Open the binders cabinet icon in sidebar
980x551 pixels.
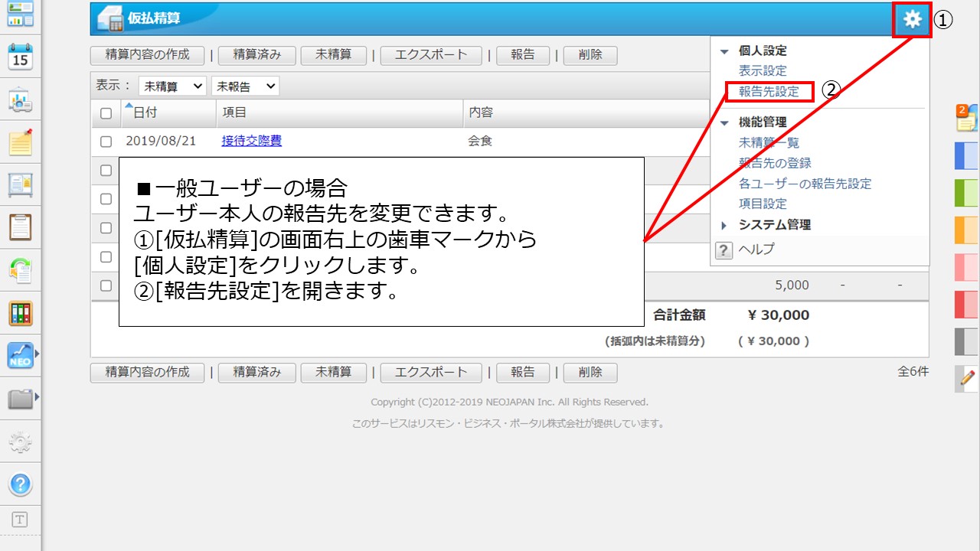coord(20,313)
